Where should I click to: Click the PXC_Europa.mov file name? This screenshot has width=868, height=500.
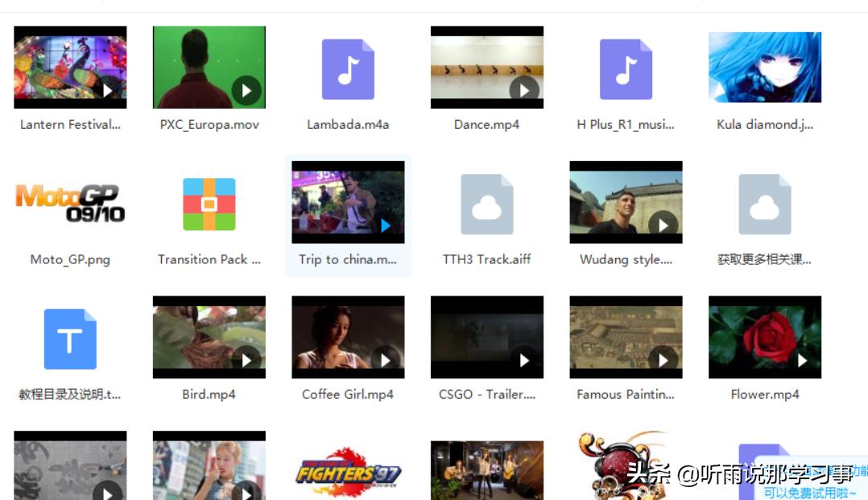pos(209,125)
